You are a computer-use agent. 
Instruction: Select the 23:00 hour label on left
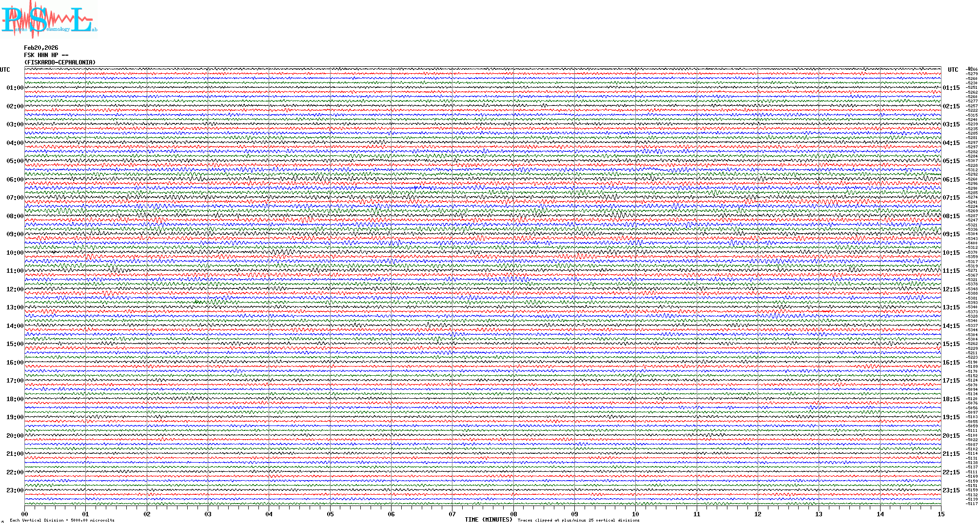[15, 490]
